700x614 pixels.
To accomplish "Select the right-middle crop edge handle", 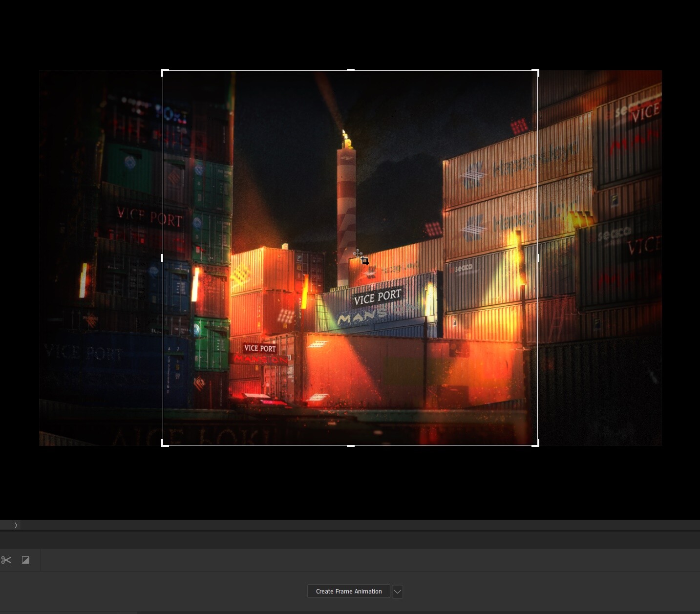I will click(x=538, y=258).
